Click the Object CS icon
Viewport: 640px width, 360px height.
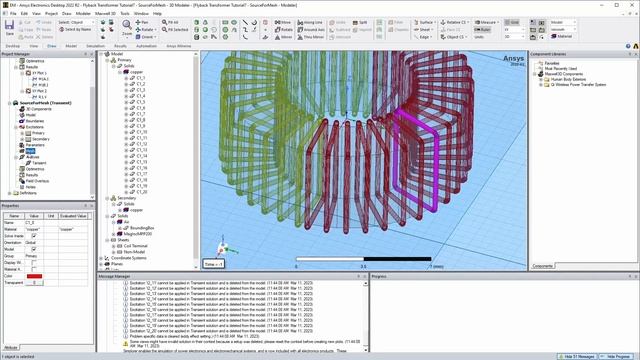(x=443, y=37)
